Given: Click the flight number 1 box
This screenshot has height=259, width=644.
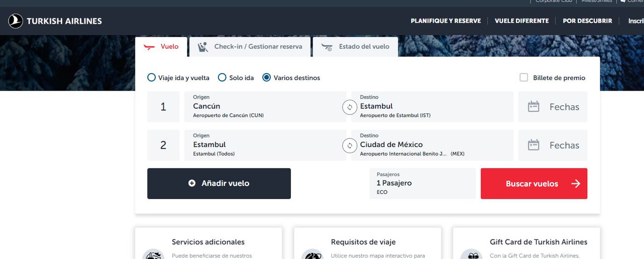Looking at the screenshot, I should coord(163,107).
